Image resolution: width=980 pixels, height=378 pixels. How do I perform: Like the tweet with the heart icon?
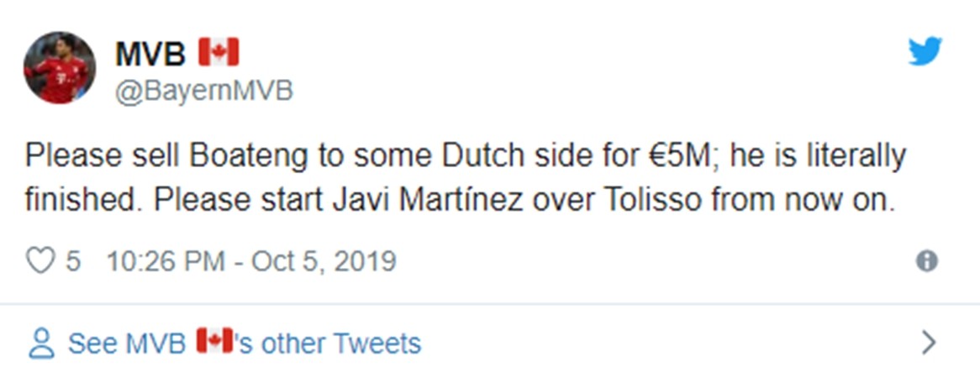click(40, 261)
